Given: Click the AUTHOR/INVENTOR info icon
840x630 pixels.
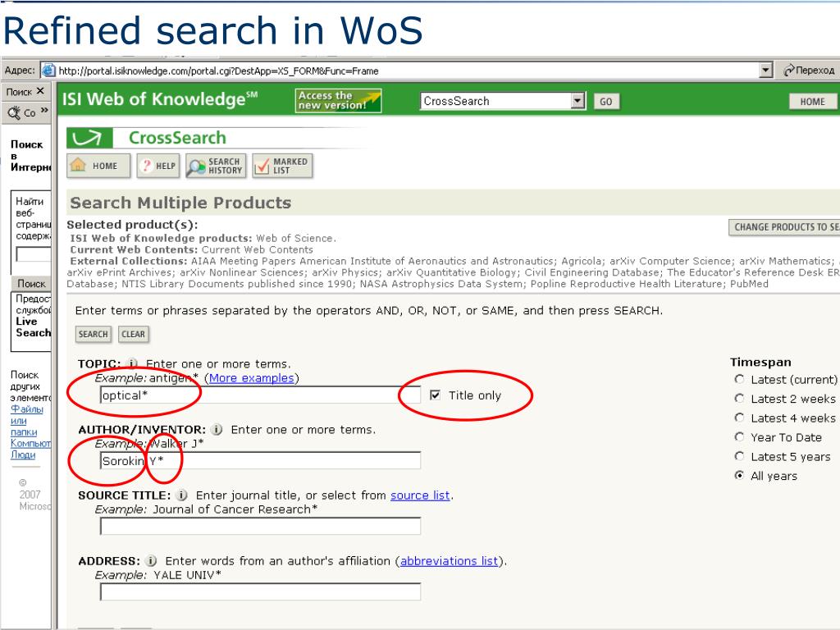Looking at the screenshot, I should pyautogui.click(x=217, y=429).
